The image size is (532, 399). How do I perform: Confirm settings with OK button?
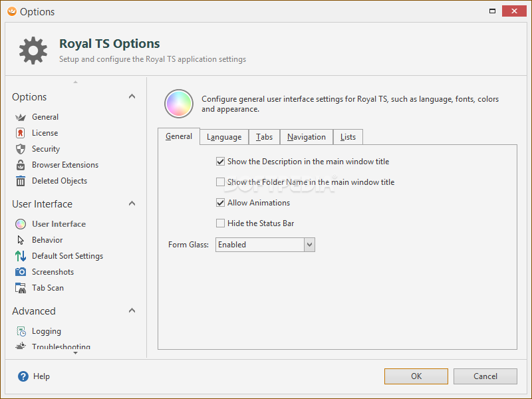click(416, 376)
